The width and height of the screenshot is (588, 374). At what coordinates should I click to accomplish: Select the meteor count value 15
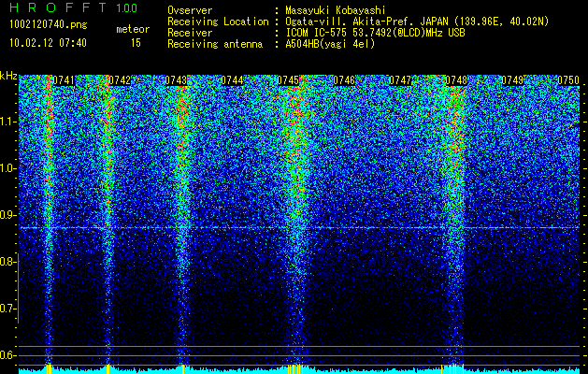coord(136,43)
